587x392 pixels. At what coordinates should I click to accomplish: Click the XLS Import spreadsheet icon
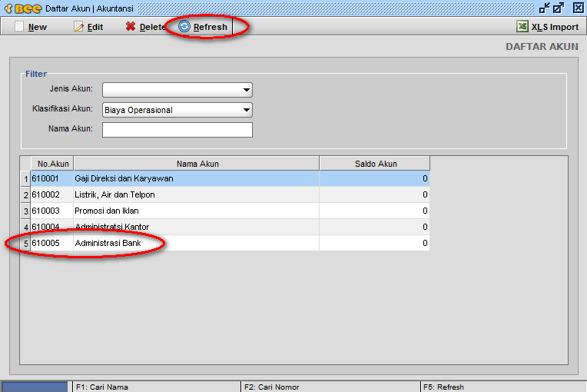522,27
